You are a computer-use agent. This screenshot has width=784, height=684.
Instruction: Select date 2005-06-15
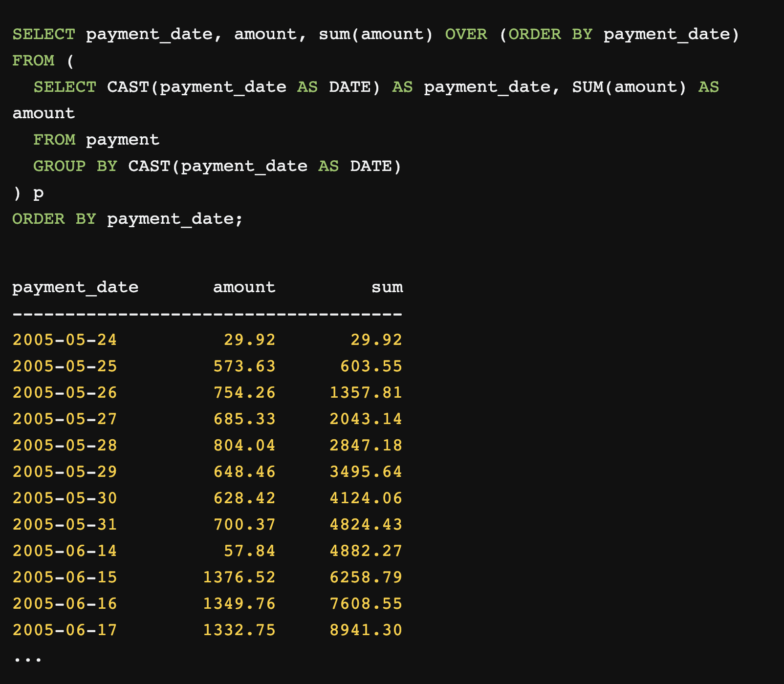click(65, 577)
